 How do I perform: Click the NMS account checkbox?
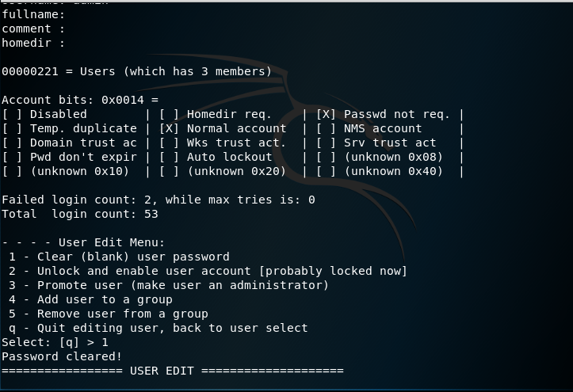click(327, 128)
